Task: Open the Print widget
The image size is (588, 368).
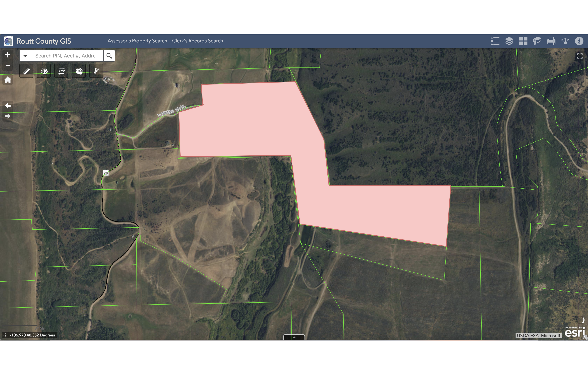Action: [551, 41]
